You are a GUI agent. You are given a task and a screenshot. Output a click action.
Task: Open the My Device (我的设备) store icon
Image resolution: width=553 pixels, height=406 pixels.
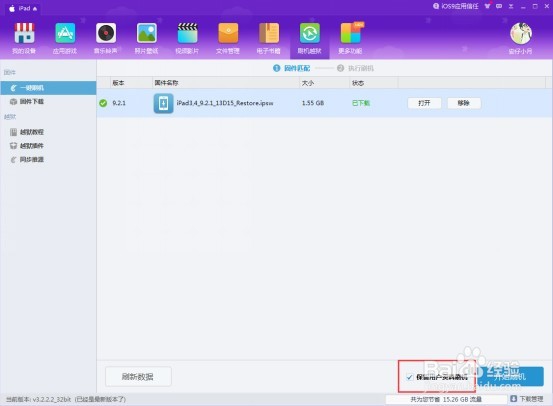point(24,33)
